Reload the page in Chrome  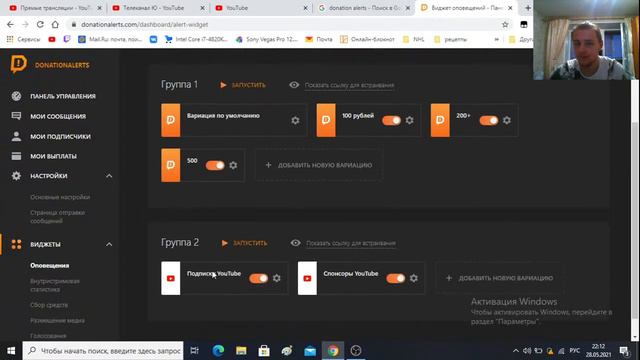[x=40, y=24]
